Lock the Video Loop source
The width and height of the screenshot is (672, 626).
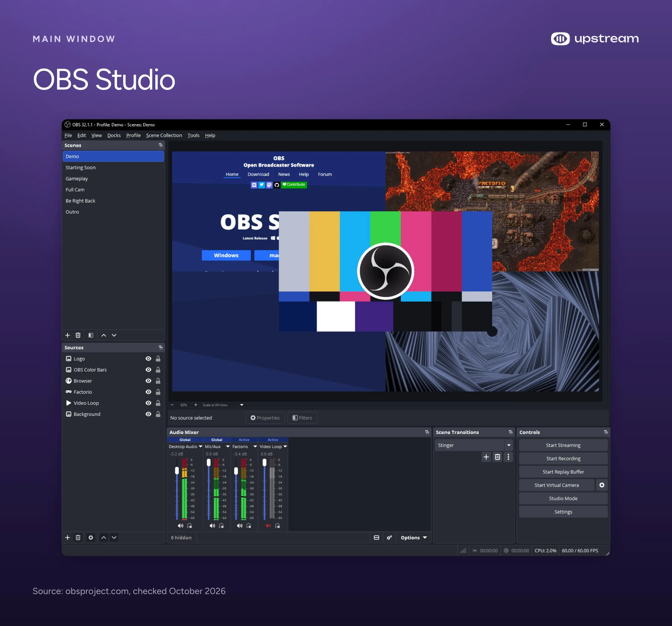click(158, 403)
